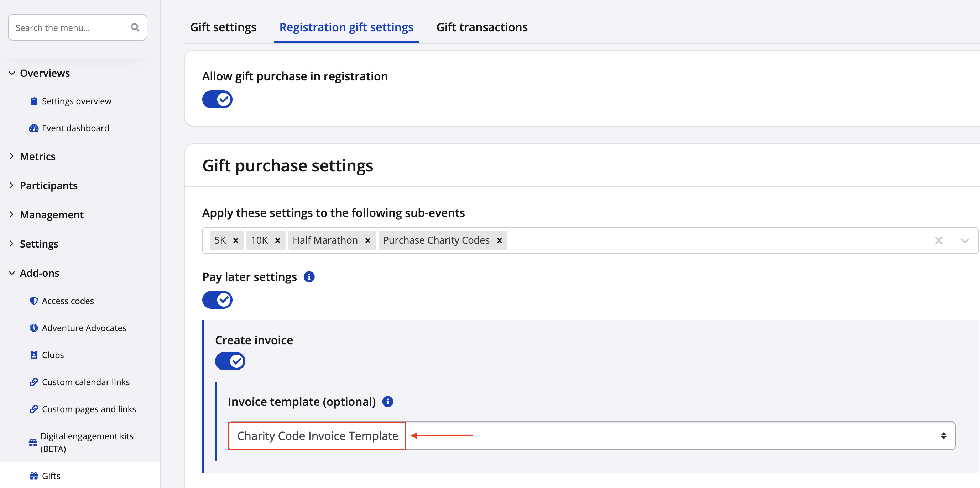The image size is (980, 488).
Task: Turn off Create invoice toggle
Action: pos(230,361)
